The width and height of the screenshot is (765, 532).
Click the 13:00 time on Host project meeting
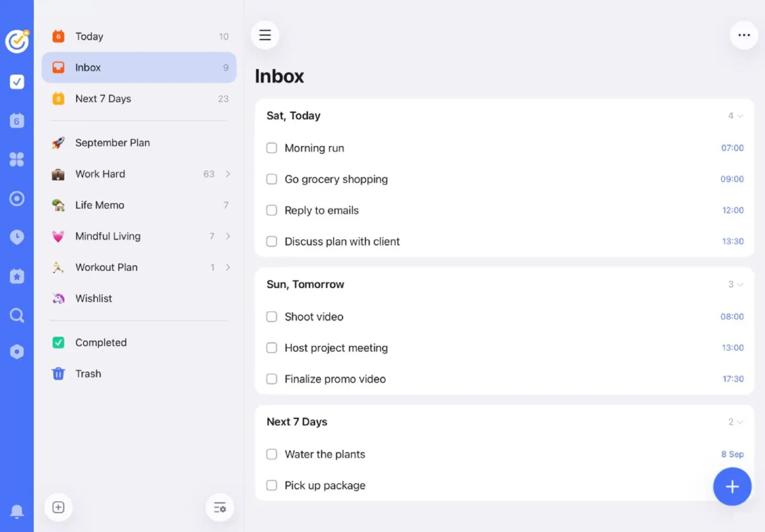[x=733, y=348]
